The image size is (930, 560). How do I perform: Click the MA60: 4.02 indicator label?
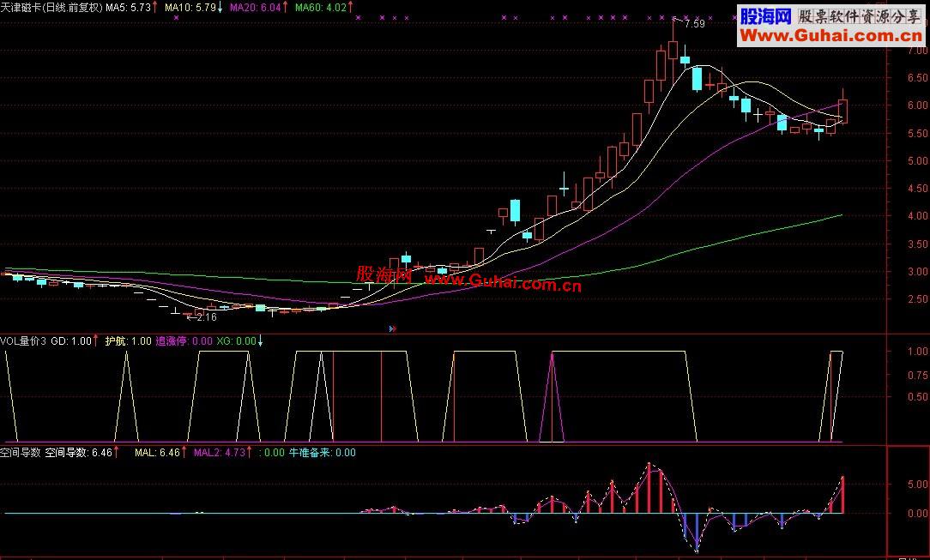tap(321, 7)
